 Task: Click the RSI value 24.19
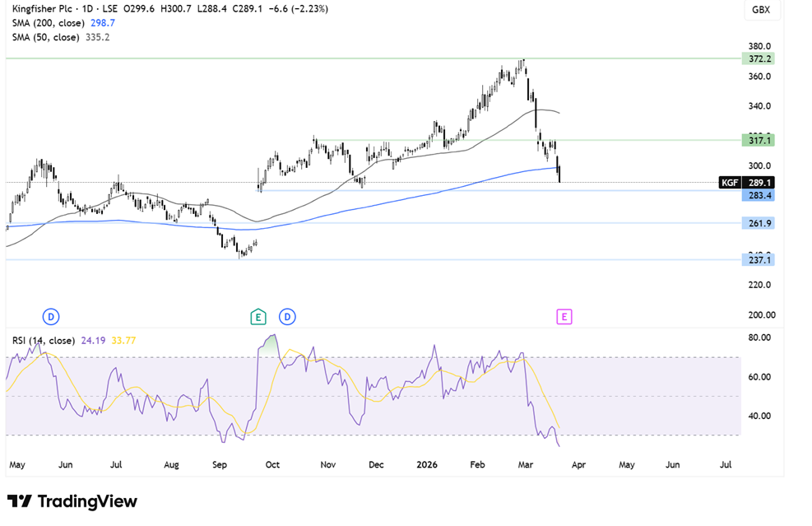pyautogui.click(x=93, y=341)
